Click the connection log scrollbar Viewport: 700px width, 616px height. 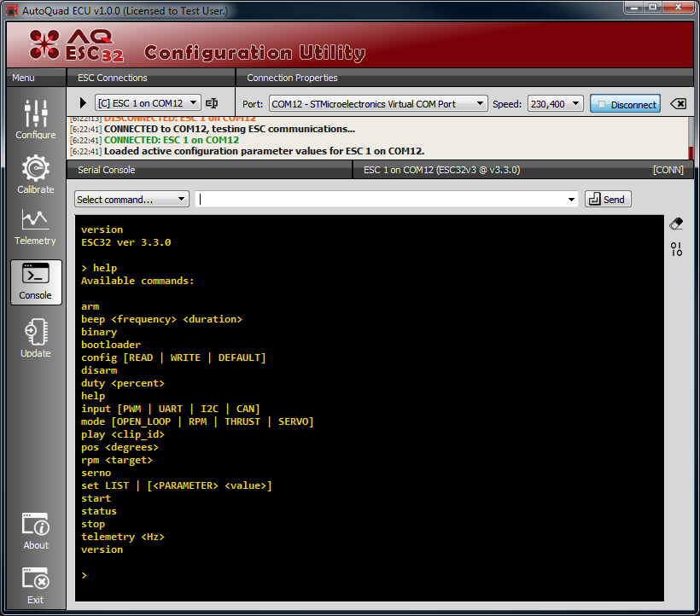(x=691, y=138)
